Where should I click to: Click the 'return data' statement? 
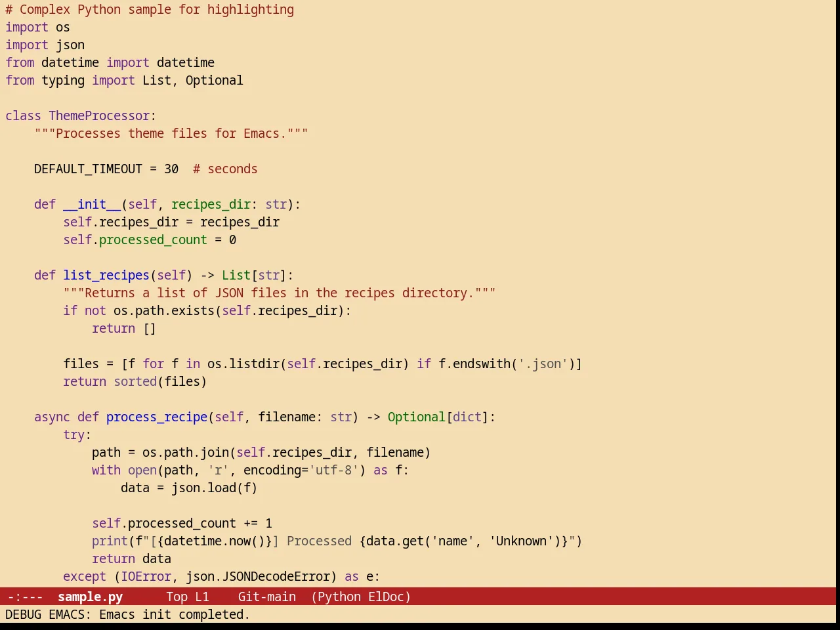(131, 559)
